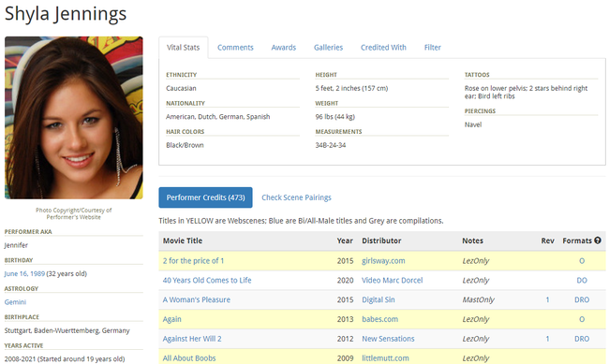609x364 pixels.
Task: Switch to the Comments tab
Action: (235, 48)
